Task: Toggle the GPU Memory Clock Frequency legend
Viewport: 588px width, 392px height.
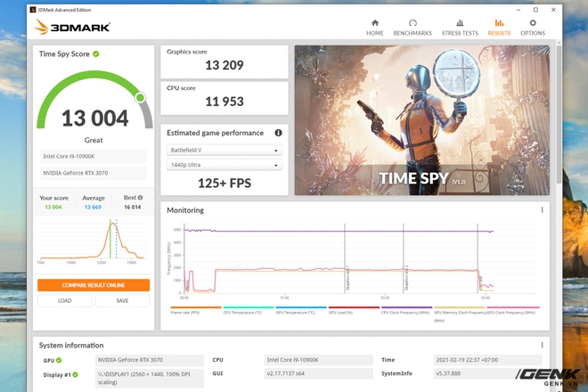Action: coord(460,314)
